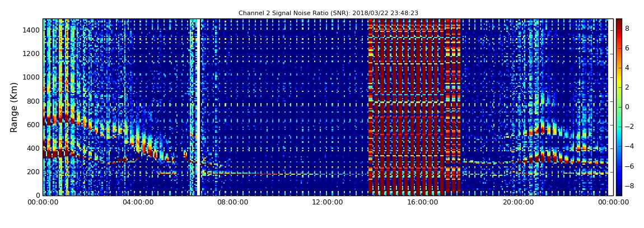
Task: Click the '400' range tick label
Action: click(34, 148)
